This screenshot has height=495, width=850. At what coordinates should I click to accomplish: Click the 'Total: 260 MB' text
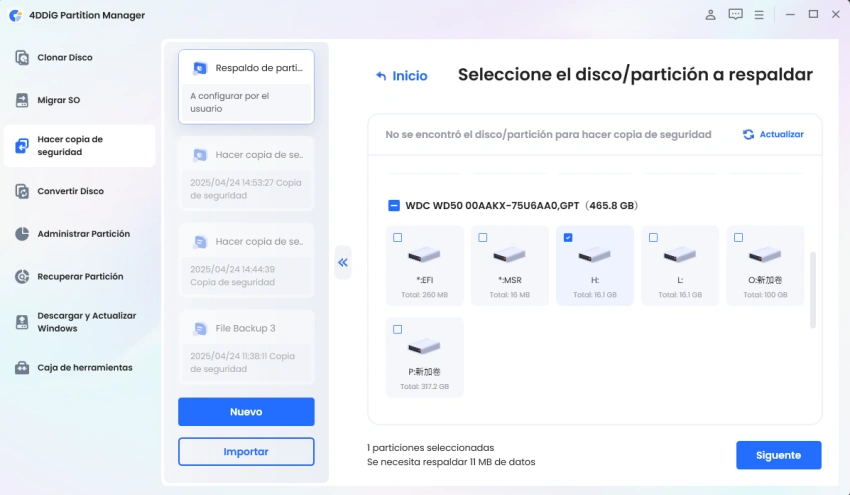pyautogui.click(x=424, y=295)
